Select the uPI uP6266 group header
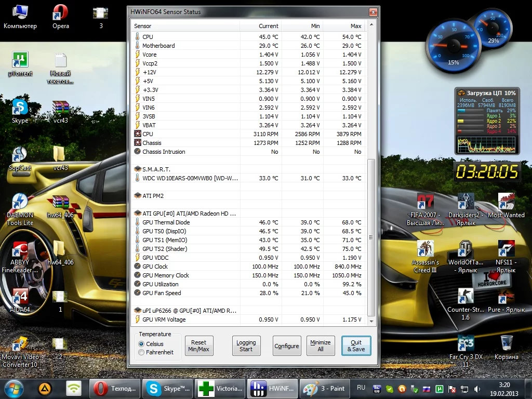The image size is (532, 399). (248, 311)
